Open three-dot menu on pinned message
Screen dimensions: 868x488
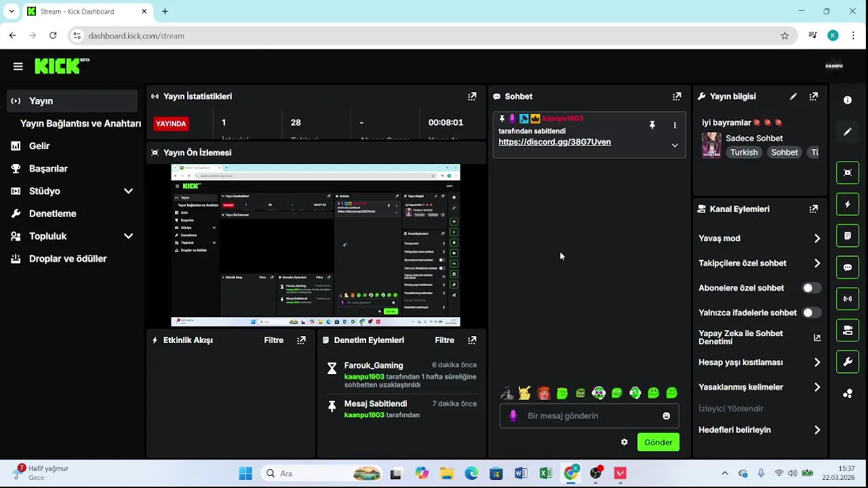(675, 125)
